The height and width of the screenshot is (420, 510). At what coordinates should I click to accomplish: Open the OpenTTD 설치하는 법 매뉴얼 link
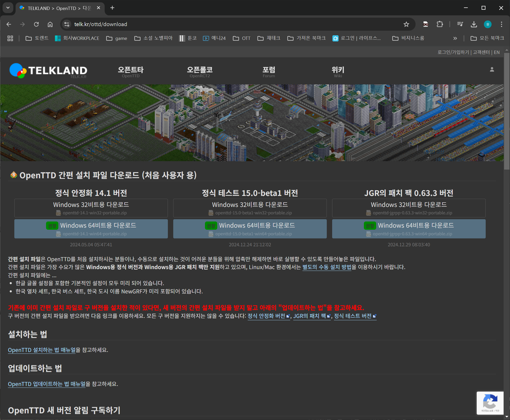coord(42,350)
